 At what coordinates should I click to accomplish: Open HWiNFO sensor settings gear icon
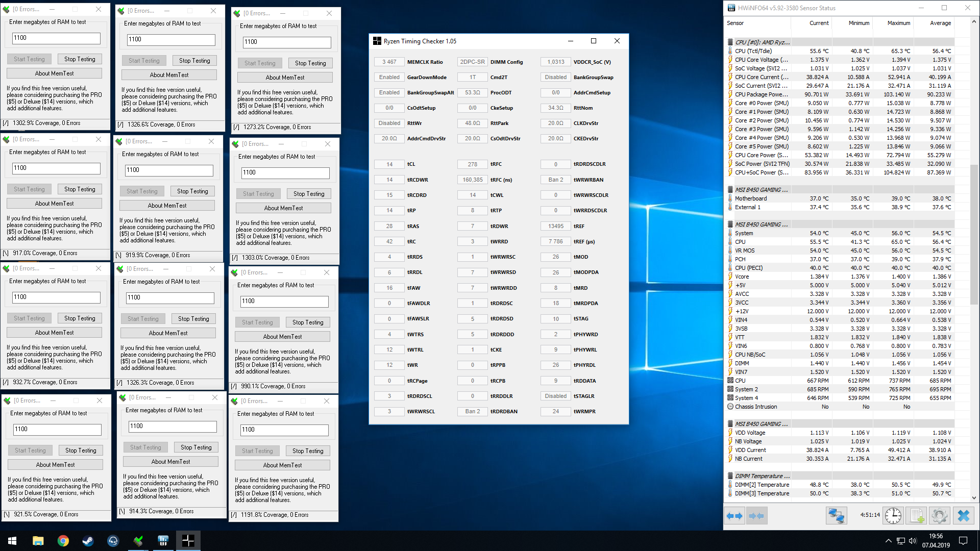[939, 516]
